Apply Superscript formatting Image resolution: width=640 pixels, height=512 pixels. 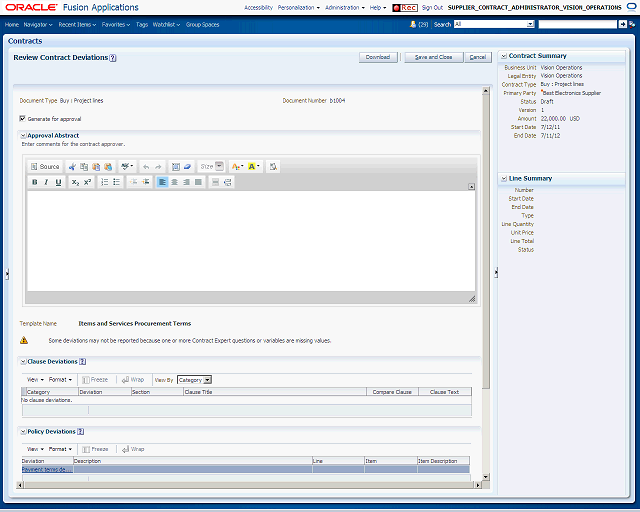point(87,182)
